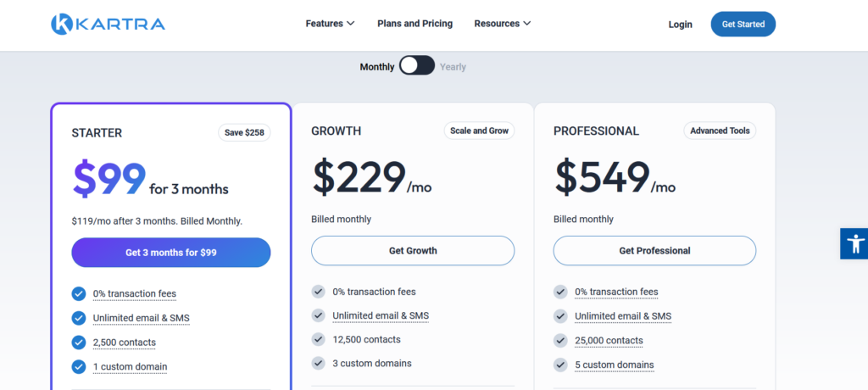Open Plans and Pricing menu item
The width and height of the screenshot is (868, 390).
coord(415,24)
